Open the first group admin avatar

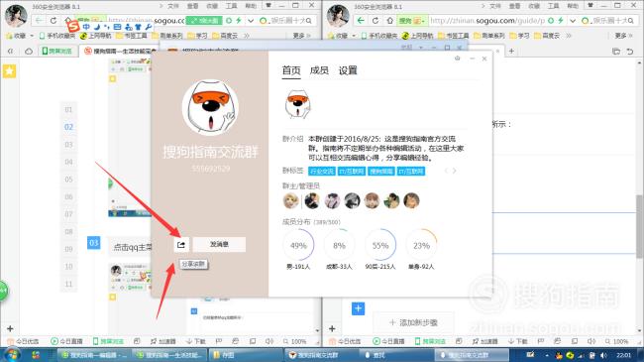[x=290, y=200]
